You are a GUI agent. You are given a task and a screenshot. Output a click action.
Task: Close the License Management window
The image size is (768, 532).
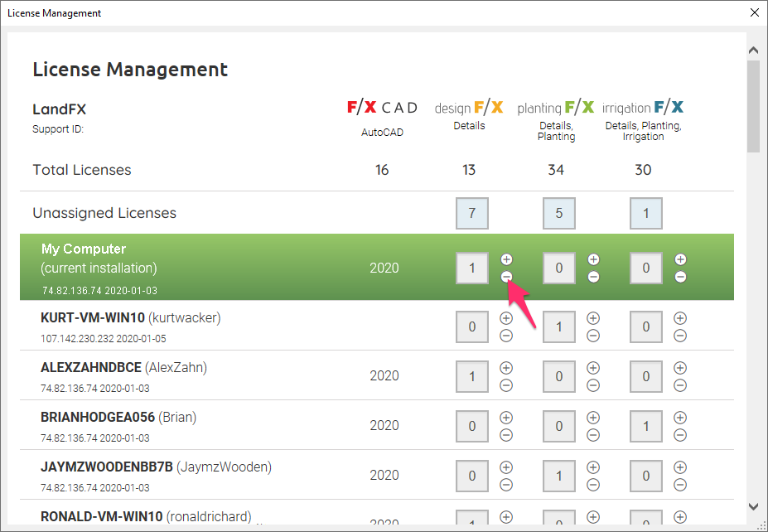[x=755, y=12]
